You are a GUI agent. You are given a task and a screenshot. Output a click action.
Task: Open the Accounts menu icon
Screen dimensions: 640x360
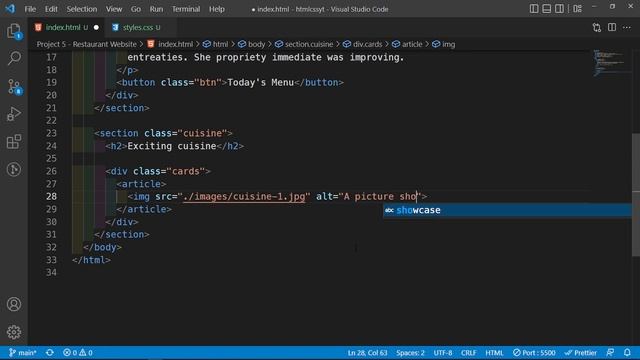pyautogui.click(x=14, y=304)
